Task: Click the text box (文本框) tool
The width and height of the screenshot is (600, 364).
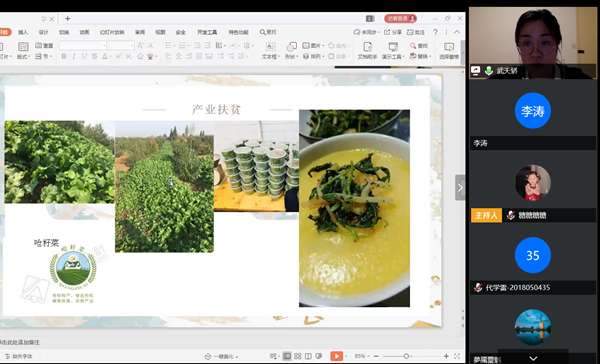Action: pyautogui.click(x=270, y=51)
